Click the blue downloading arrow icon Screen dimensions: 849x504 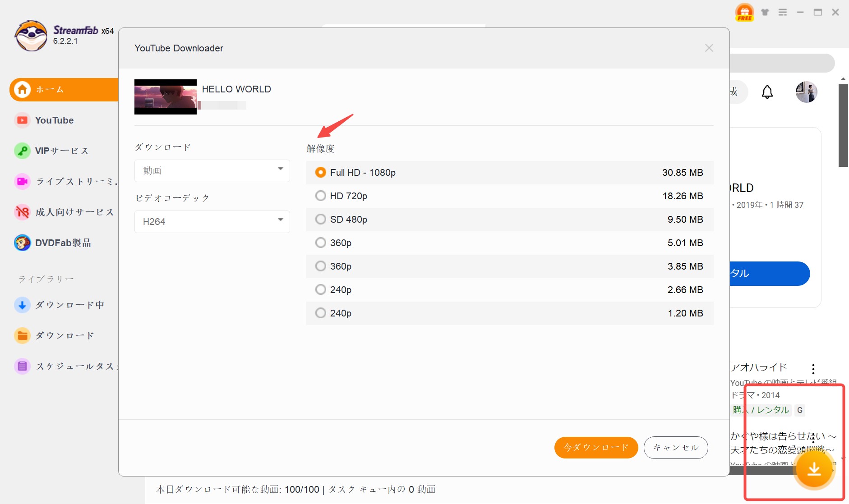coord(22,305)
